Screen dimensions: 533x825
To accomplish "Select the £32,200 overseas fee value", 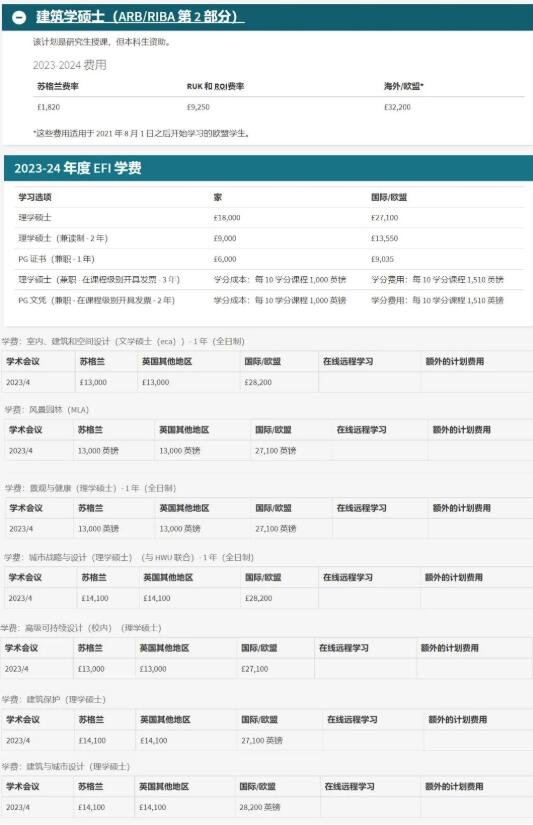I will [x=397, y=107].
